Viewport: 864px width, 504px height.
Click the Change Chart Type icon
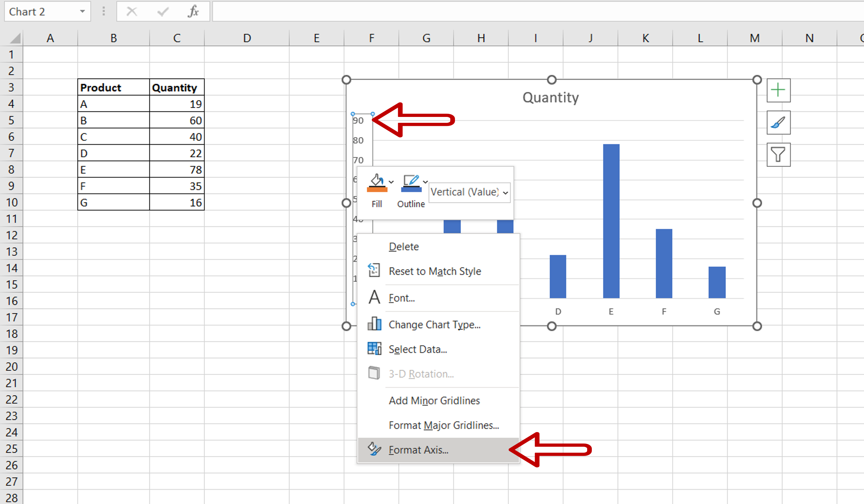click(373, 324)
